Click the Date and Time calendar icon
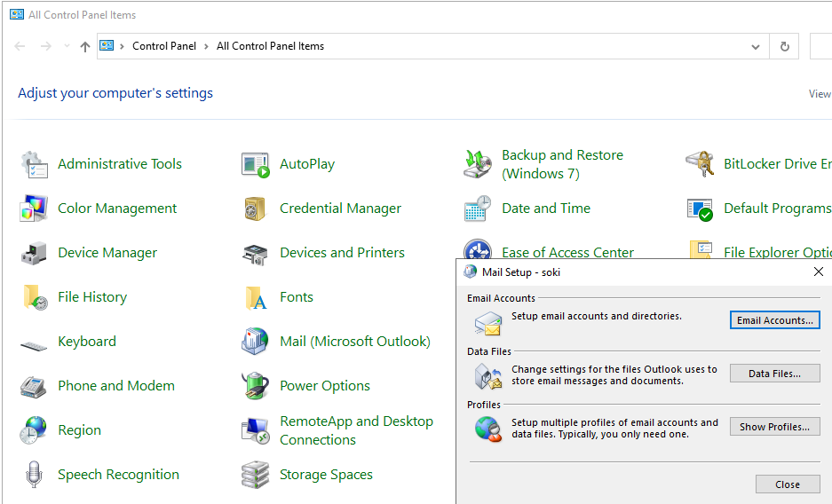This screenshot has width=832, height=504. pyautogui.click(x=477, y=209)
